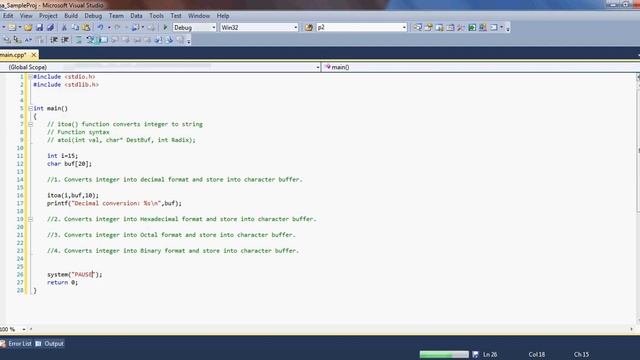Show the Output panel tab
Screen dimensions: 640x360
pos(50,344)
